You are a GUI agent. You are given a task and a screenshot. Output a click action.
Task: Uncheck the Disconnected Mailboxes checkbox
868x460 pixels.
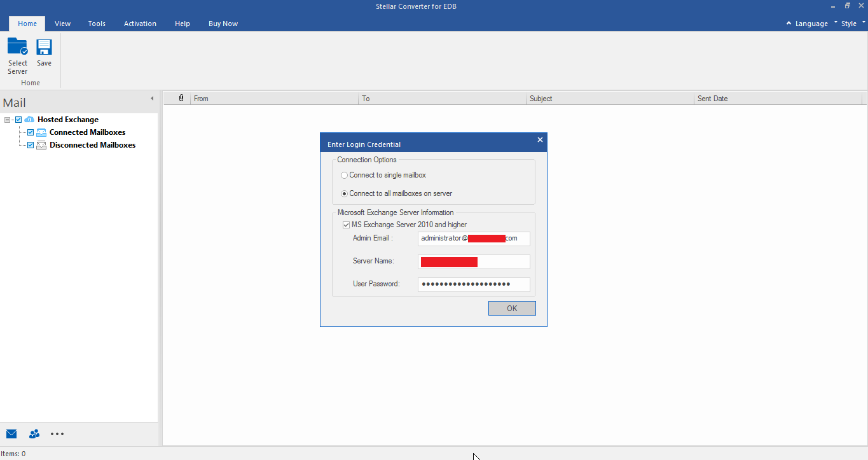pyautogui.click(x=31, y=145)
